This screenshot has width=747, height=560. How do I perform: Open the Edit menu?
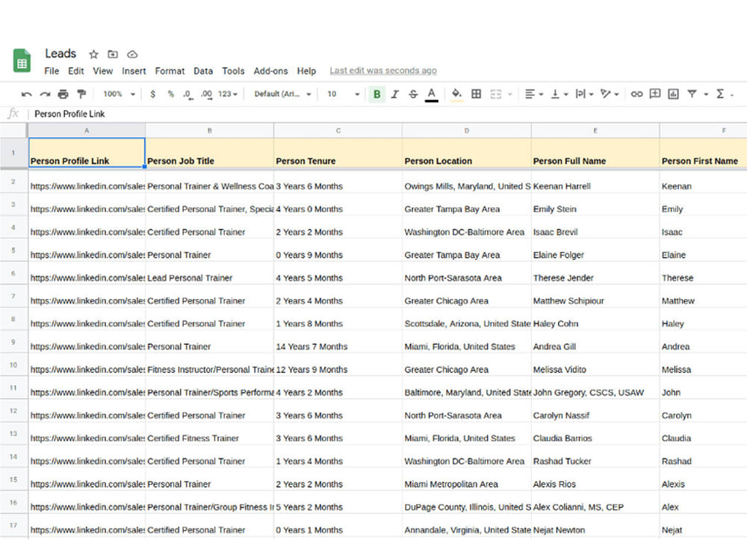[75, 71]
